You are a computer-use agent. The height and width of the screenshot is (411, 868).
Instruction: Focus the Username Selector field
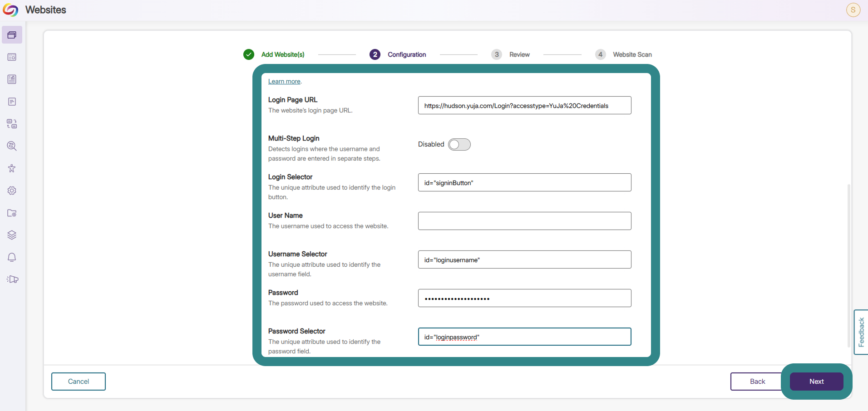524,259
